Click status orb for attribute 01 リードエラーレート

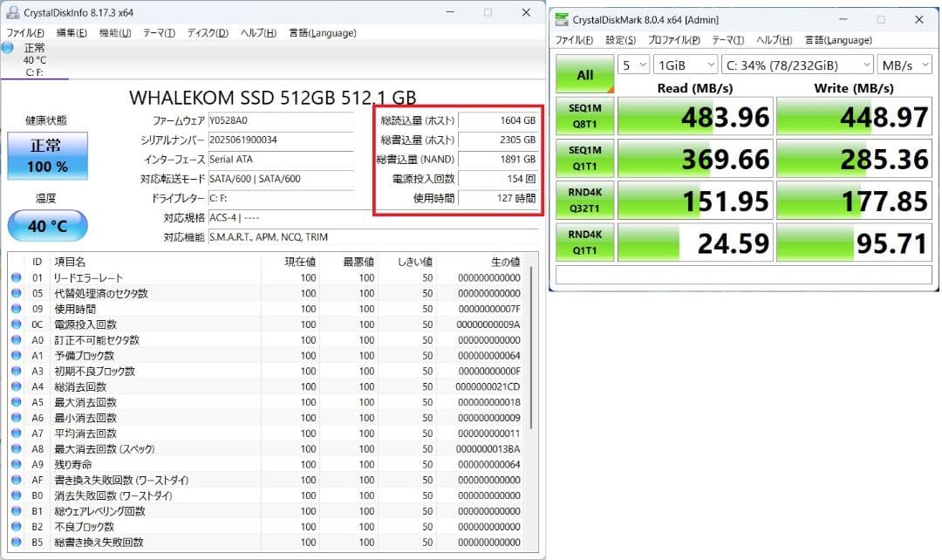point(17,277)
